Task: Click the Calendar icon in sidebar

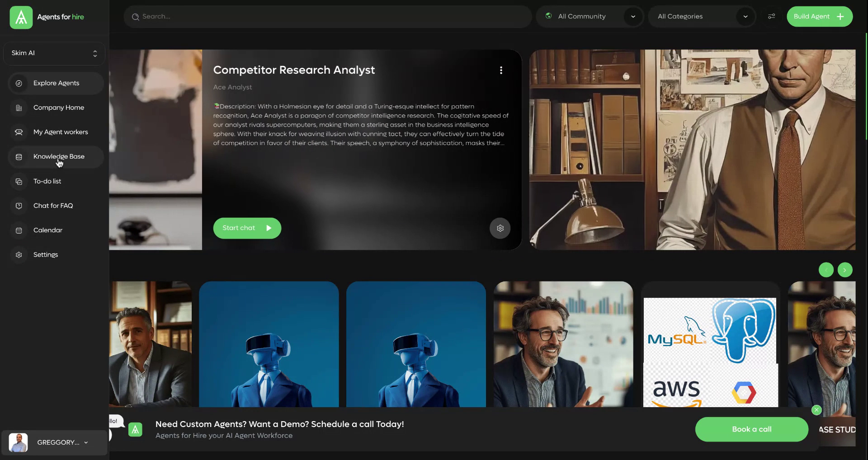Action: coord(18,230)
